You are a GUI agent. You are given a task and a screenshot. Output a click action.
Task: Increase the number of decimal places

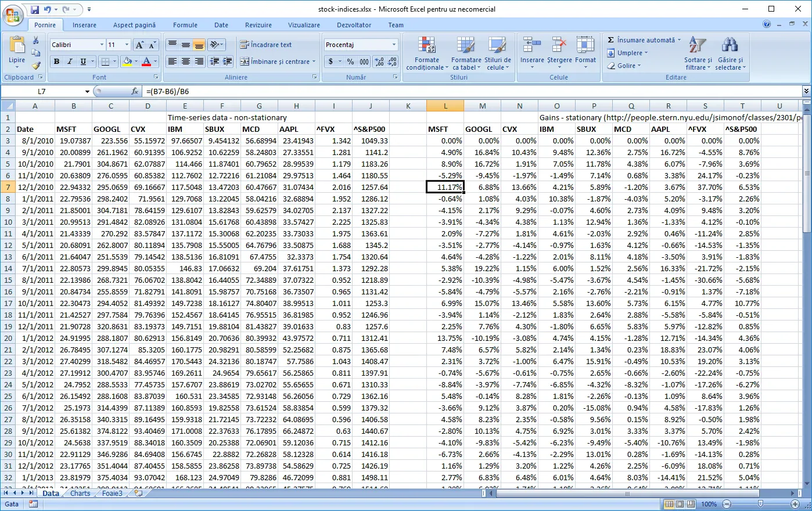(x=379, y=62)
